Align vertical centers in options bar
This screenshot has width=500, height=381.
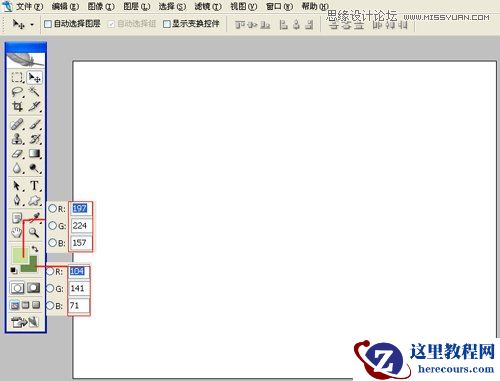[x=252, y=25]
